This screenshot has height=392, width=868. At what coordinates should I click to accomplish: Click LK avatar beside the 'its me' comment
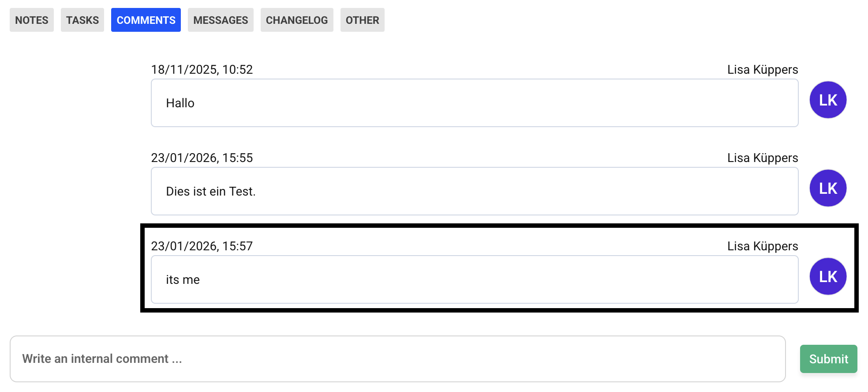pyautogui.click(x=828, y=277)
